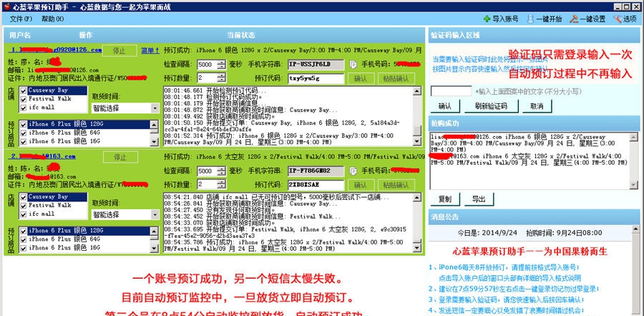The width and height of the screenshot is (644, 316).
Task: Click the 用户名 column header
Action: tap(20, 35)
